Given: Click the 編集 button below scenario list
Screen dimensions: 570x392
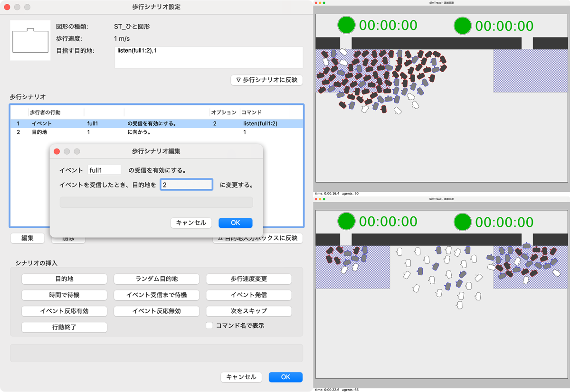Looking at the screenshot, I should pos(28,238).
